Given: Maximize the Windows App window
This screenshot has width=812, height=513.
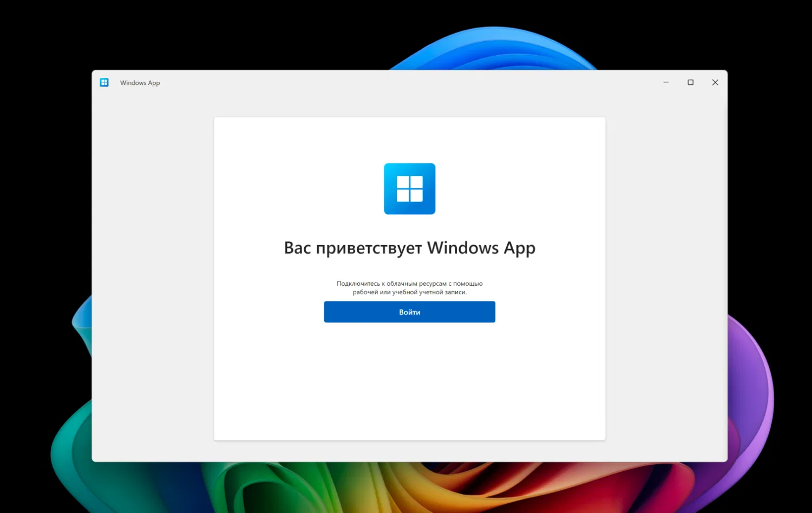Looking at the screenshot, I should (691, 82).
